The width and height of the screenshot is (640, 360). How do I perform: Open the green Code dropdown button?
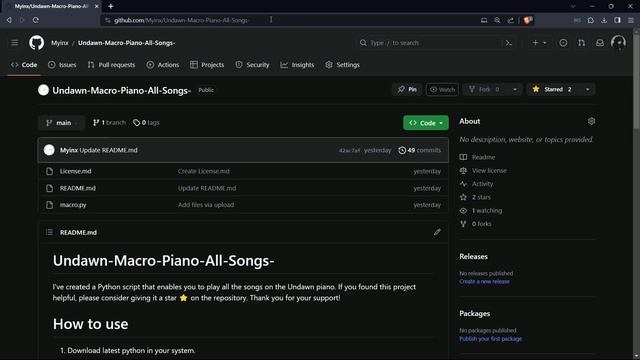pyautogui.click(x=426, y=123)
